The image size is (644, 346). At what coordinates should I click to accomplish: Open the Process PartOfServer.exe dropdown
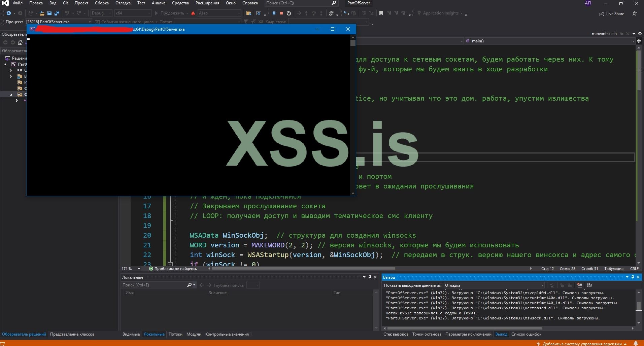[x=90, y=22]
